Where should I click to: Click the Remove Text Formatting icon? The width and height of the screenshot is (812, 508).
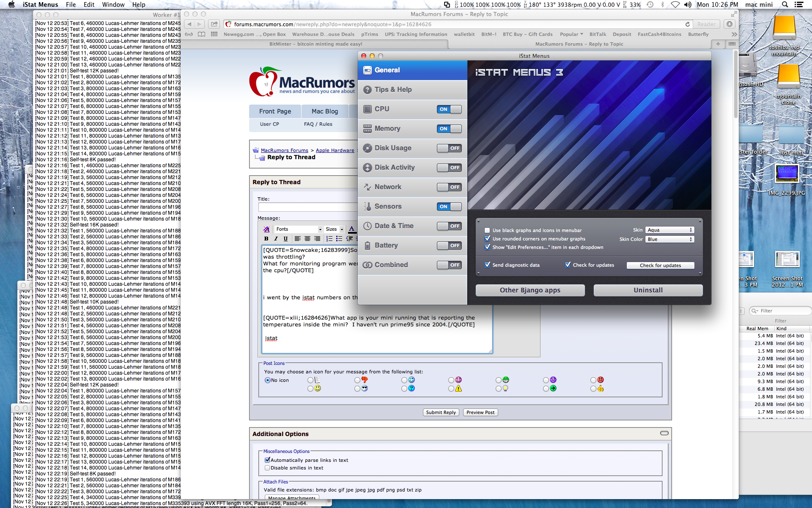(x=266, y=229)
